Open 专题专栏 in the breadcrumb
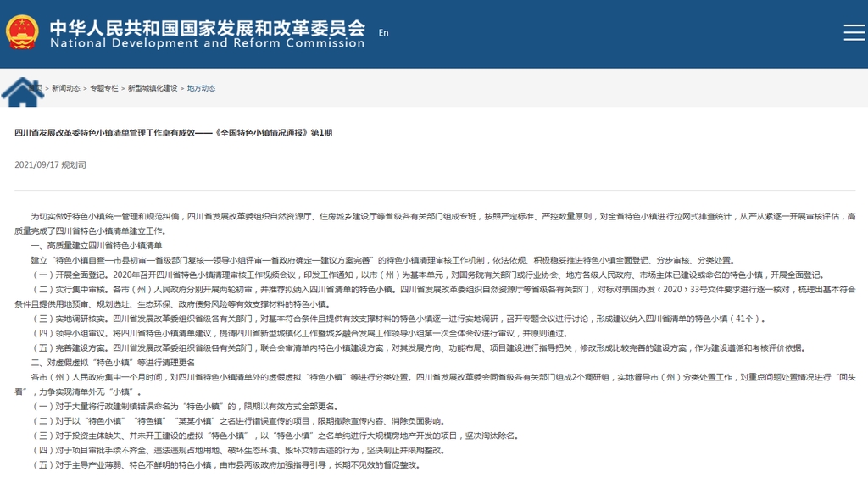 (104, 88)
